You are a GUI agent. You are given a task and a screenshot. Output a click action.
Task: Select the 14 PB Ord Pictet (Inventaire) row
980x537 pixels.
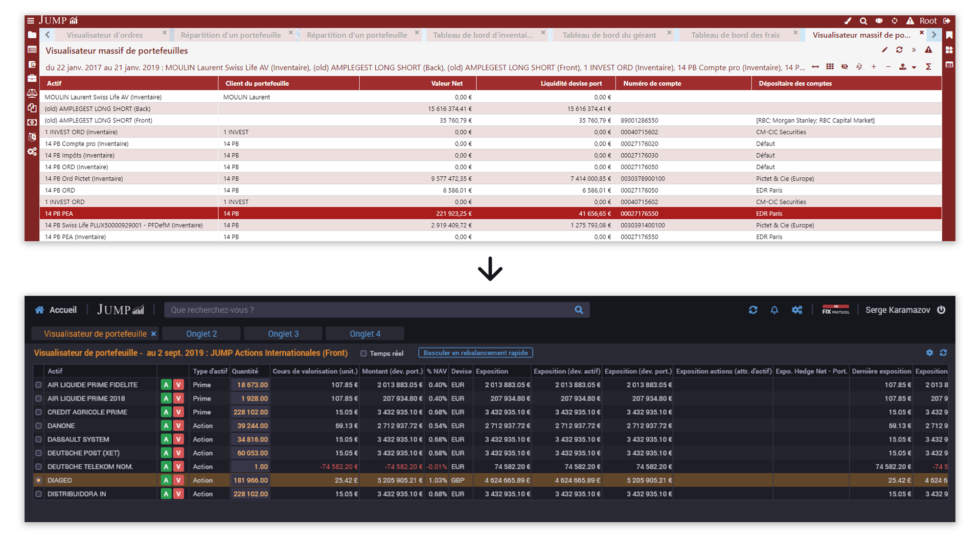click(x=490, y=179)
